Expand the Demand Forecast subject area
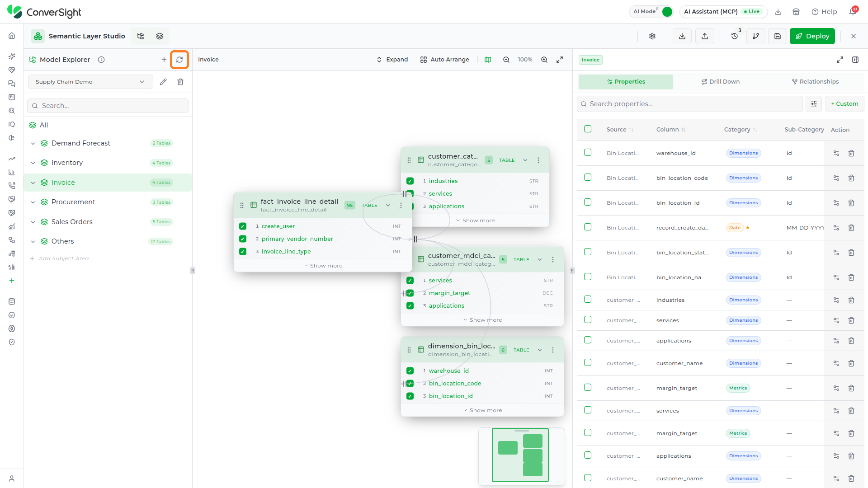868x488 pixels. click(33, 144)
